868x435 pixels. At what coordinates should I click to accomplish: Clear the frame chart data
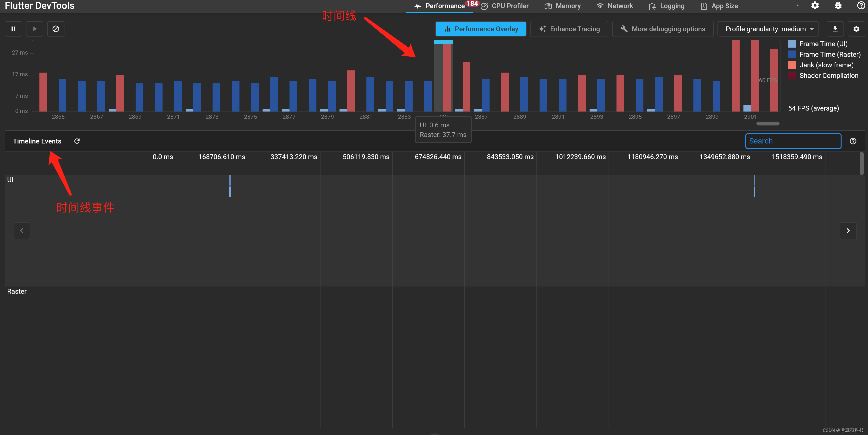coord(56,29)
